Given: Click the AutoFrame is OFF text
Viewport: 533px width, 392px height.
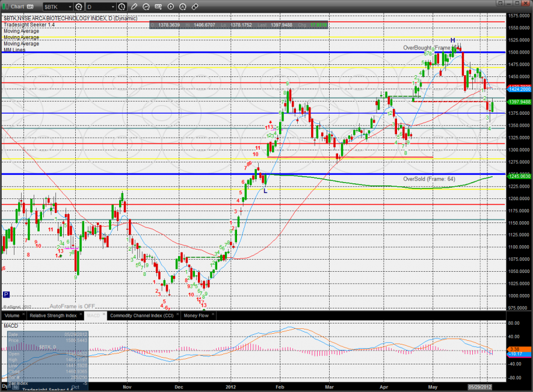Looking at the screenshot, I should pyautogui.click(x=72, y=306).
